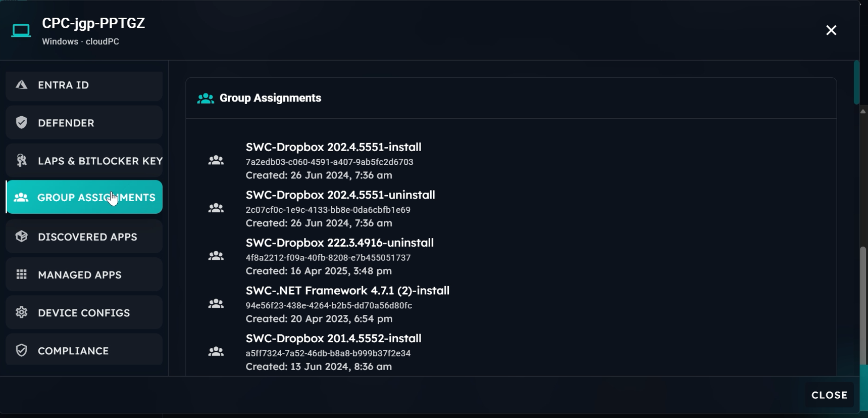Click group icon beside SWC-Dropbox 202.4.5551-install
This screenshot has height=418, width=868.
click(216, 160)
